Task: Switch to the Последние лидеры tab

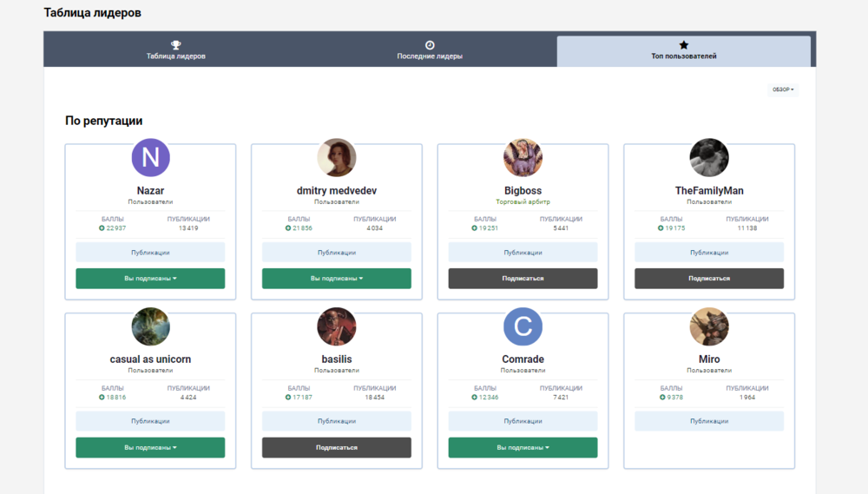Action: tap(430, 56)
